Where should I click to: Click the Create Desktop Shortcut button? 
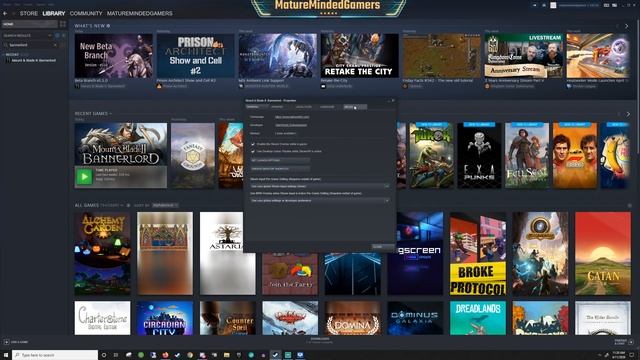(x=280, y=169)
